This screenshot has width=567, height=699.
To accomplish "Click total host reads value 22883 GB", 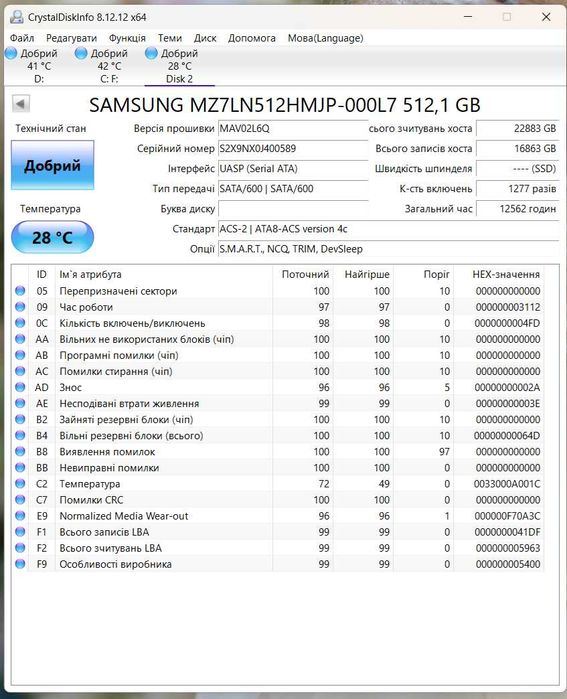I will point(518,128).
